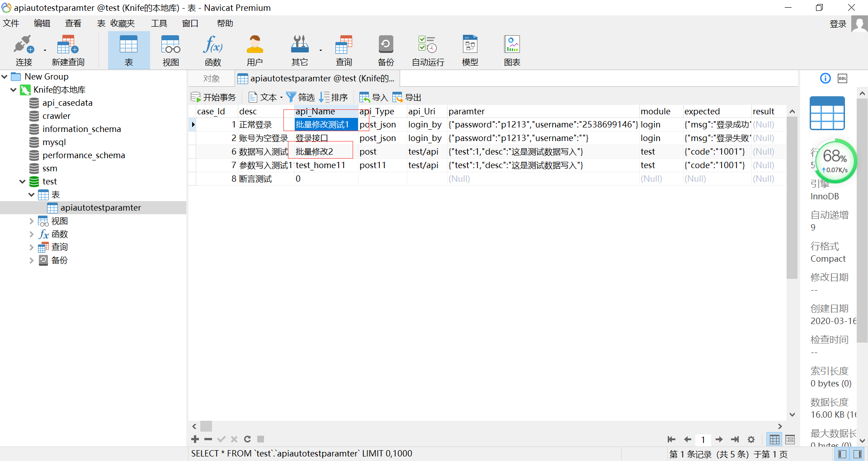Click the 新建查询 new query icon

coord(68,50)
